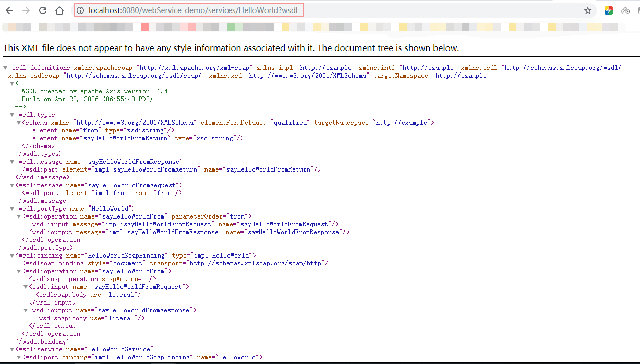Image resolution: width=640 pixels, height=364 pixels.
Task: Collapse wsdl:message sayHelloWorldFromRequest node
Action: click(11, 185)
